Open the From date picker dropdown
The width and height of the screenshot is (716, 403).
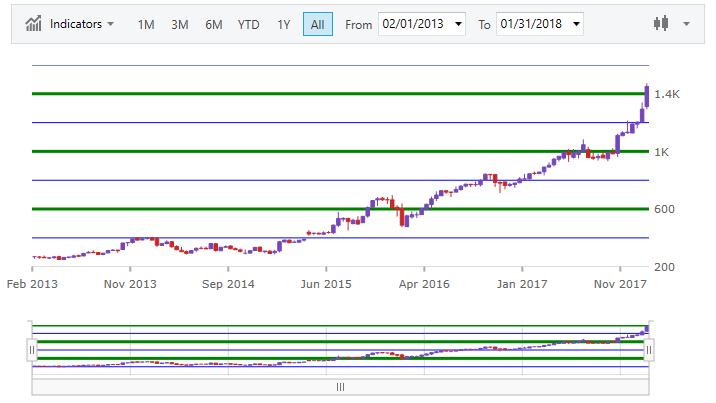[457, 24]
